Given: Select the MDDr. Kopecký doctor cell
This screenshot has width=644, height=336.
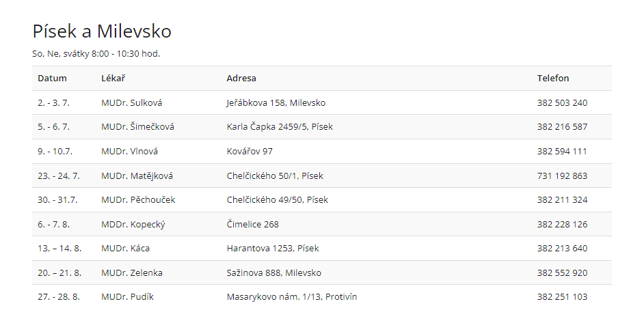Looking at the screenshot, I should pyautogui.click(x=133, y=225).
